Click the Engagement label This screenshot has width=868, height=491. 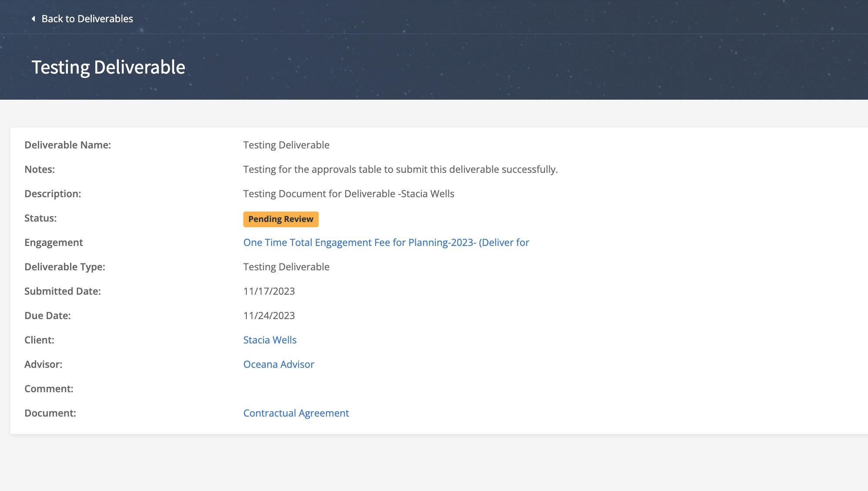[54, 242]
